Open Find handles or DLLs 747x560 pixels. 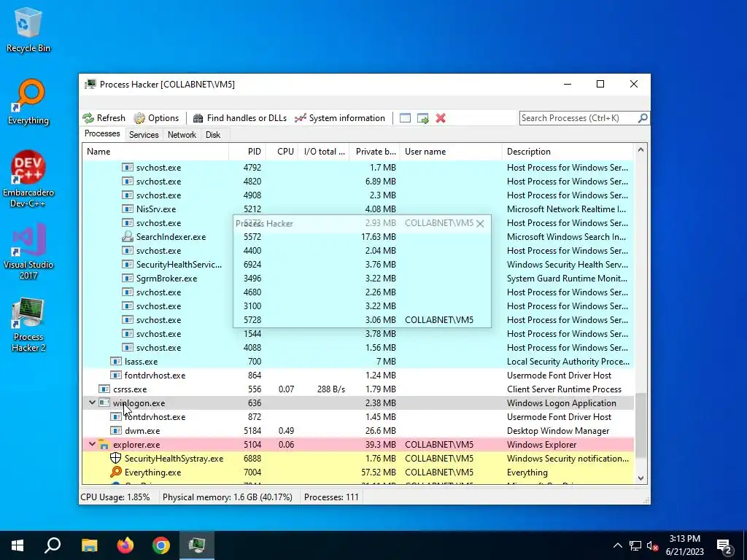[240, 118]
